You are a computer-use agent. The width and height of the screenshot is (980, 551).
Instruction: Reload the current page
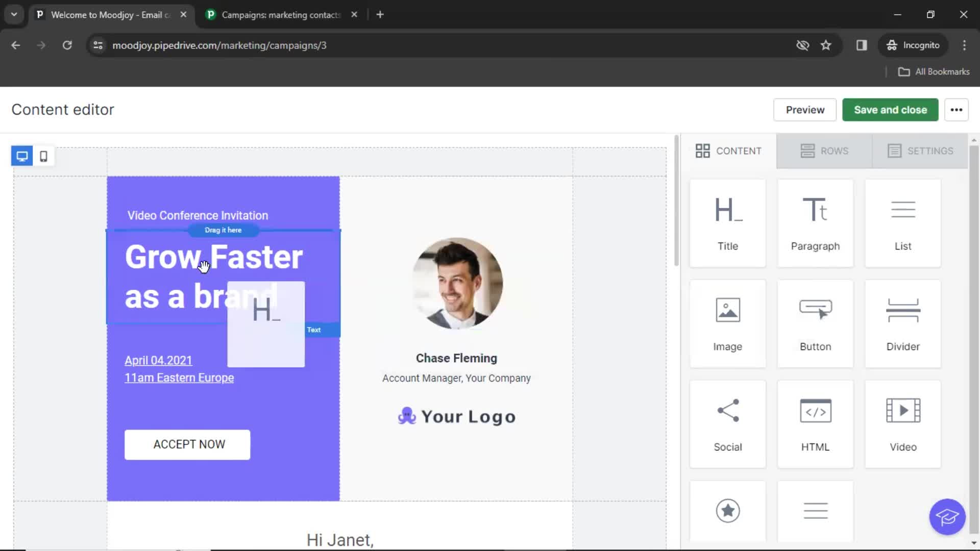(67, 45)
